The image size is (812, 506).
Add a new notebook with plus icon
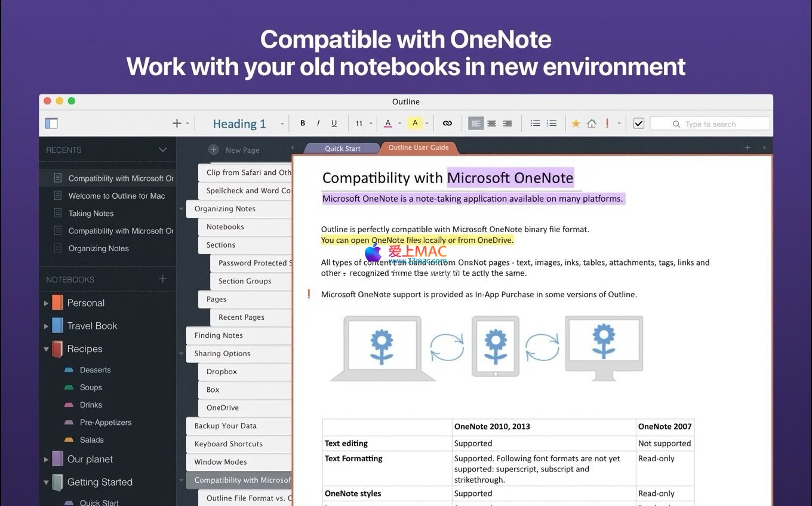162,279
